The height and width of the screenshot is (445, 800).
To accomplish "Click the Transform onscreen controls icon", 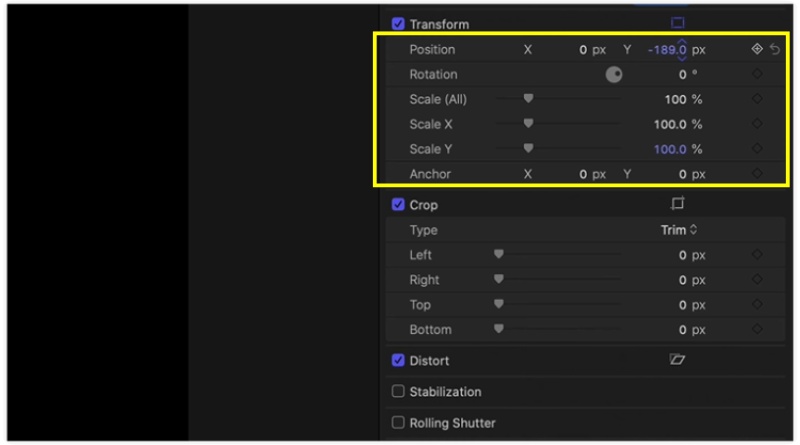I will coord(677,23).
